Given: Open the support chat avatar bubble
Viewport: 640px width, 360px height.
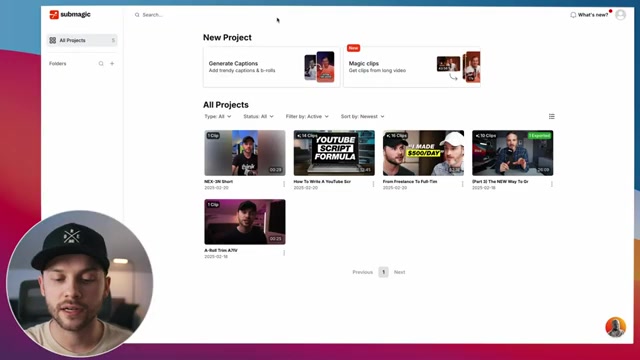Looking at the screenshot, I should pyautogui.click(x=616, y=327).
